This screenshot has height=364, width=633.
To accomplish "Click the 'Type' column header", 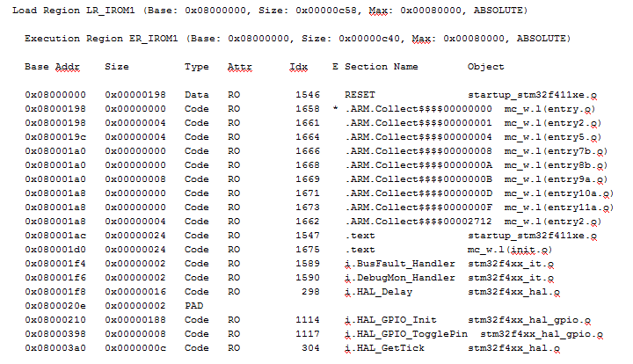I will 197,67.
